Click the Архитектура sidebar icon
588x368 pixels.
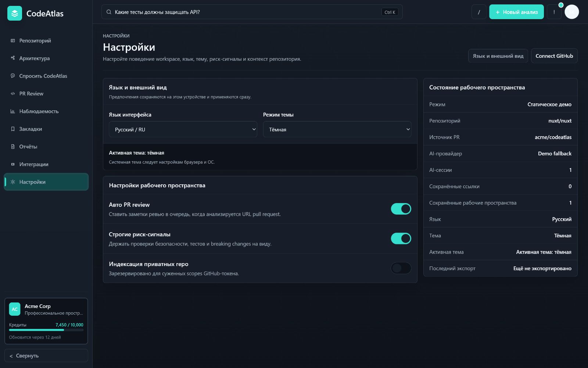13,58
